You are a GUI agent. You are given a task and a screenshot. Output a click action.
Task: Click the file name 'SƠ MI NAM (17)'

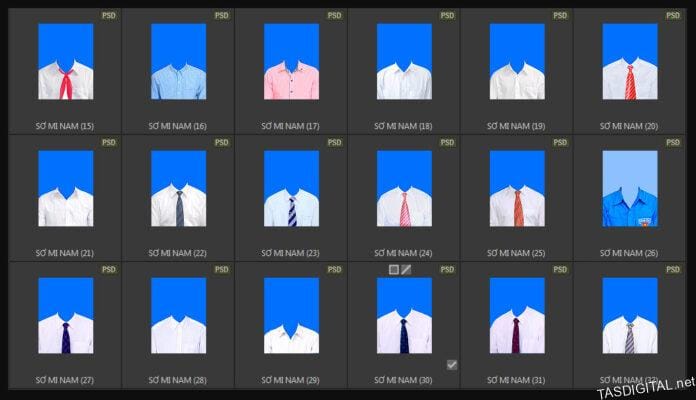pos(290,126)
